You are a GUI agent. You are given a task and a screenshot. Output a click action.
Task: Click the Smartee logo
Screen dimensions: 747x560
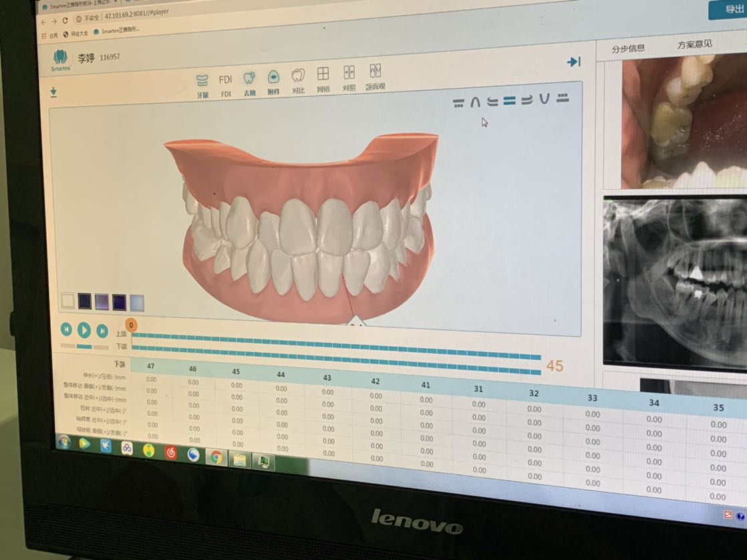point(61,61)
